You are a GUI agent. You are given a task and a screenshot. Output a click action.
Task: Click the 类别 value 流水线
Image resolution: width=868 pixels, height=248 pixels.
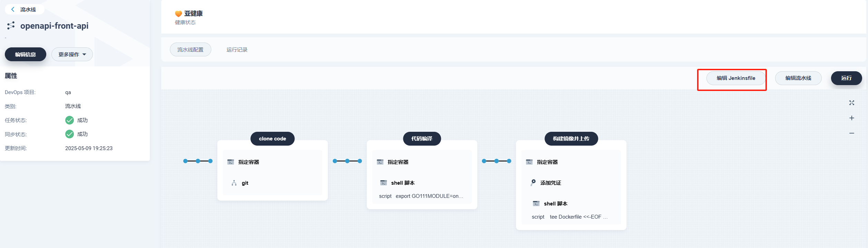click(x=73, y=106)
